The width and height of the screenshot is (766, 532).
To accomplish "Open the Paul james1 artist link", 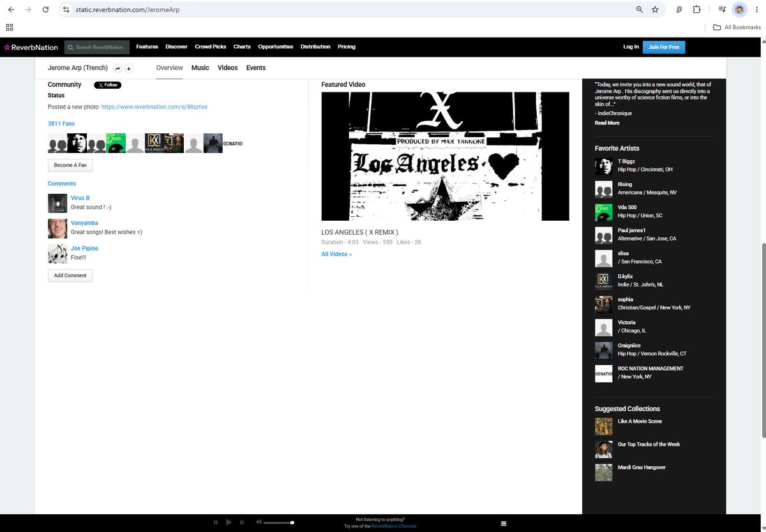I will [632, 230].
